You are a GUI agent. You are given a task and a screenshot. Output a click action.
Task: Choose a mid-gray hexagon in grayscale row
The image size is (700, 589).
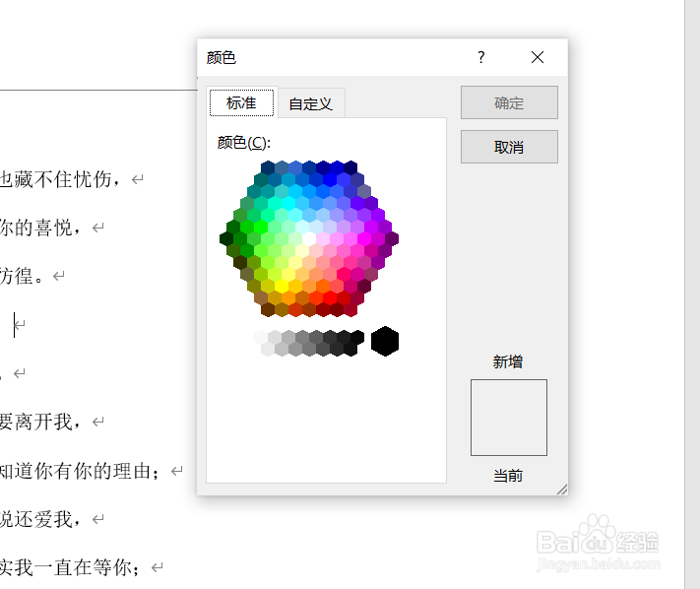coord(302,337)
